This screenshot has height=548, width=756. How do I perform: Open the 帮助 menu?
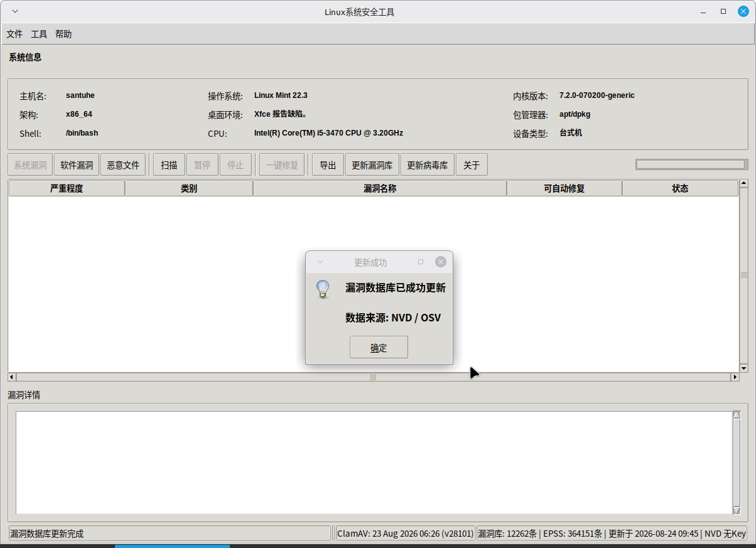(63, 34)
